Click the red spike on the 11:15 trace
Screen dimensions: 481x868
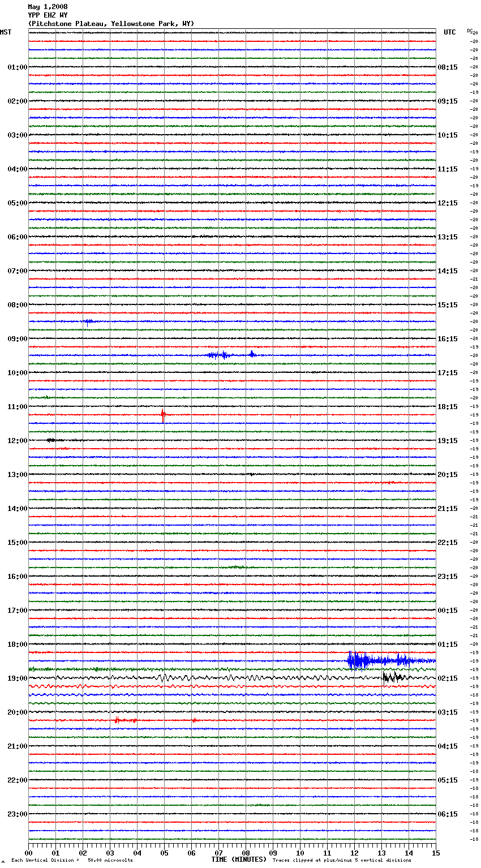pyautogui.click(x=163, y=415)
